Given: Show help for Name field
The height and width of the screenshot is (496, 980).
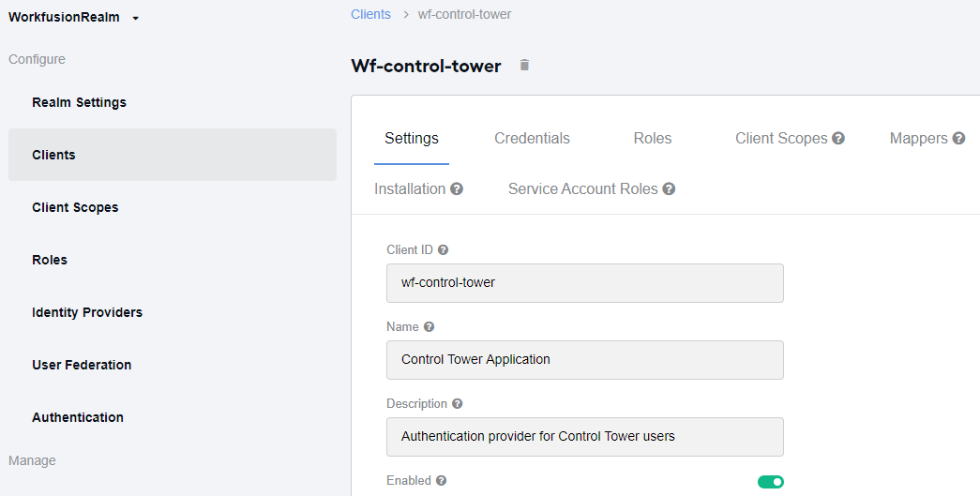Looking at the screenshot, I should click(429, 326).
